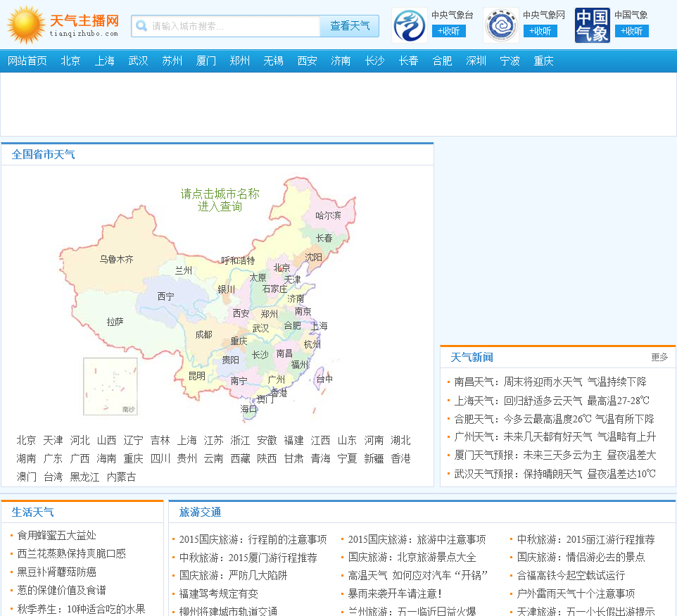This screenshot has height=616, width=677.
Task: Select 拉萨 on the China map
Action: [x=115, y=322]
